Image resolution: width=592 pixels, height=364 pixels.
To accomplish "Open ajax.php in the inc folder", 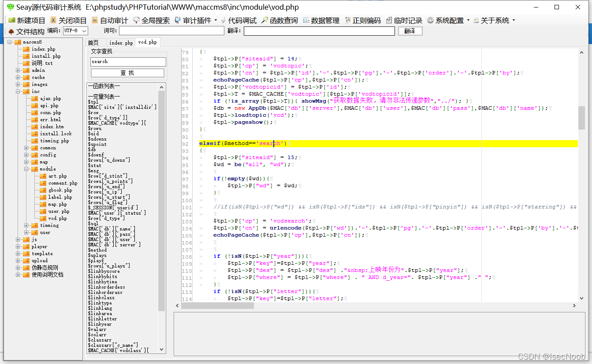I will point(51,98).
